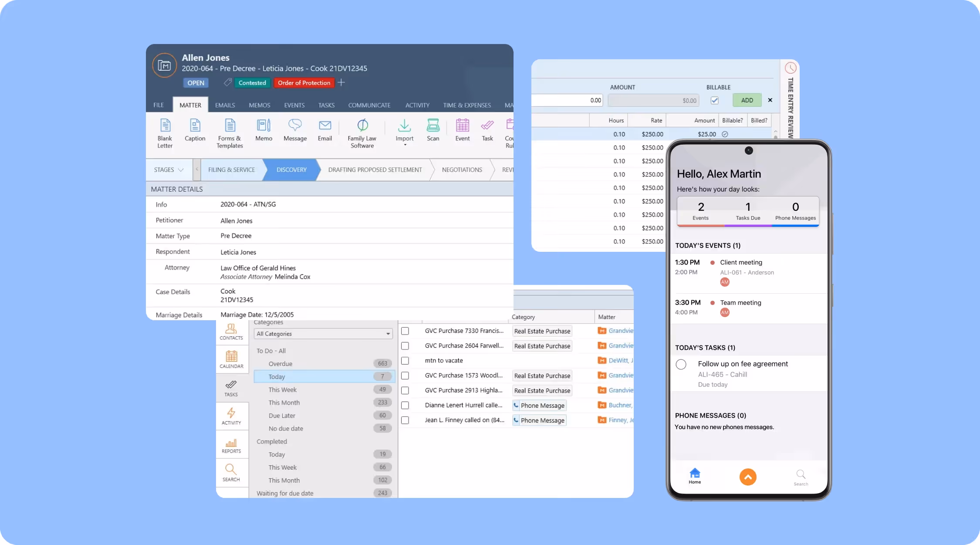980x545 pixels.
Task: Mark 'Follow up on fee agreement' complete
Action: click(x=681, y=365)
